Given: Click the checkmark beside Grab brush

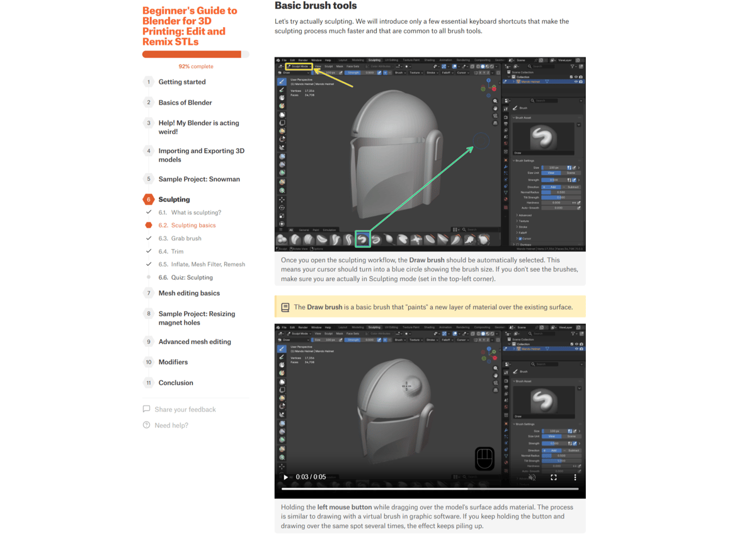Looking at the screenshot, I should (149, 238).
